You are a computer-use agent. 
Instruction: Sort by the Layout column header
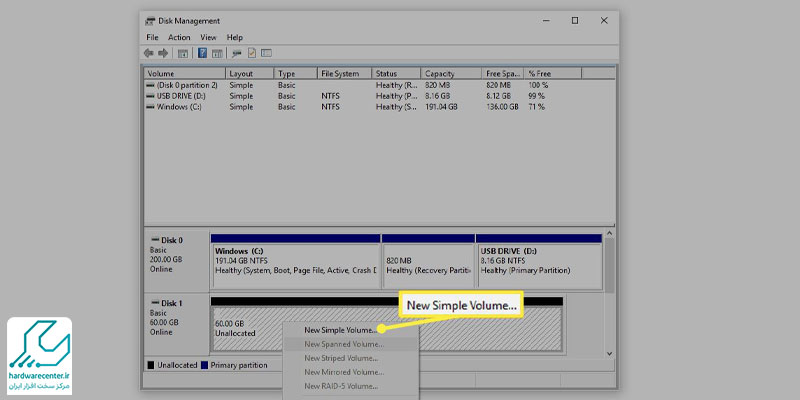249,73
